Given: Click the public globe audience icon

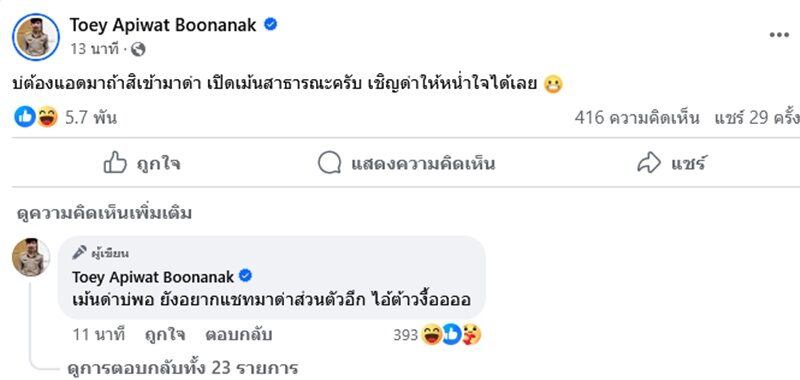Looking at the screenshot, I should tap(138, 49).
